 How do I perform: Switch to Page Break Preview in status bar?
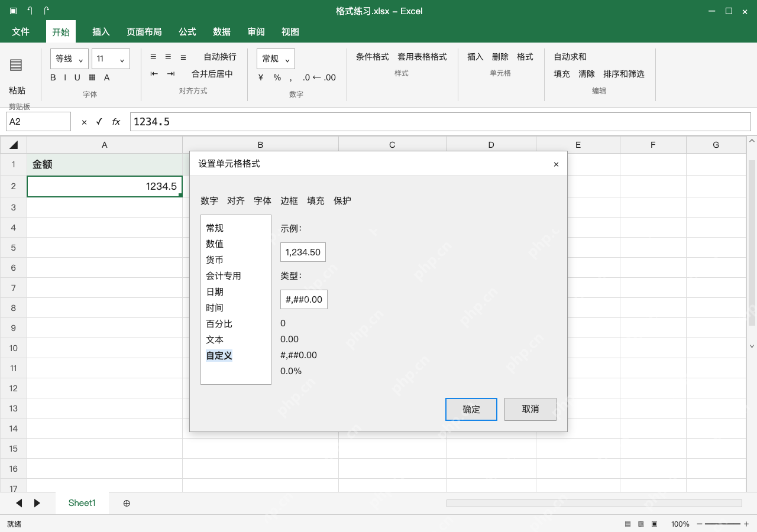[x=655, y=524]
